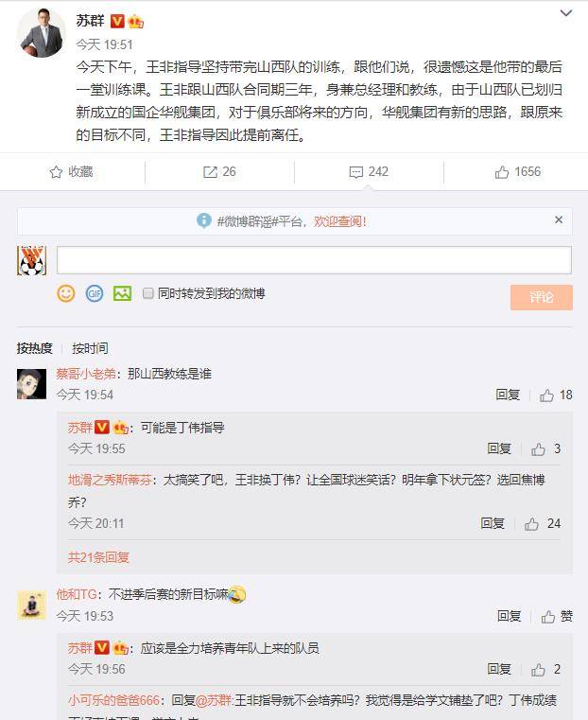Screen dimensions: 588x720
Task: Like the post with thumbs-up showing 1656
Action: 502,172
